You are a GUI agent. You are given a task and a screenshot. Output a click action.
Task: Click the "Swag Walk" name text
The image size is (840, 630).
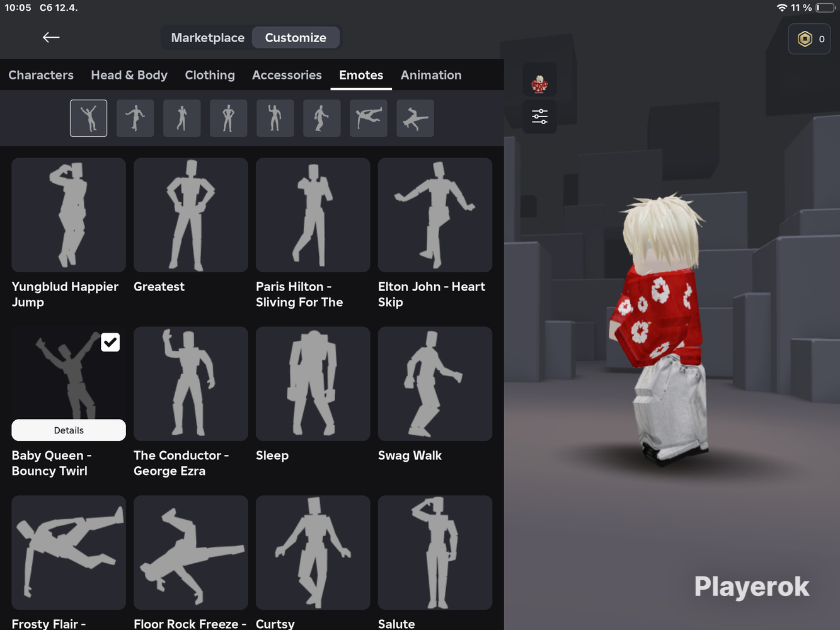(410, 455)
